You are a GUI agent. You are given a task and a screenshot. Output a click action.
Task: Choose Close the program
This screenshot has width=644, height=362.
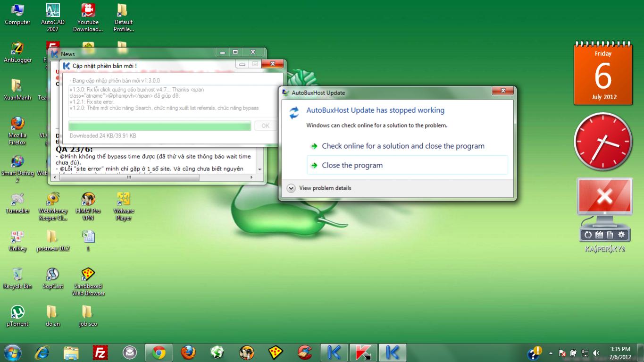[x=352, y=165]
